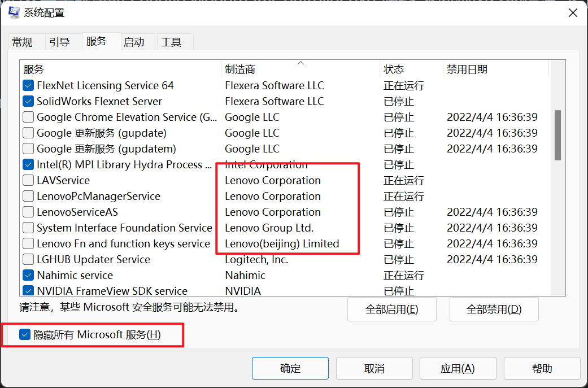Enable Google Chrome Elevation Service checkbox
The image size is (588, 388).
[x=28, y=117]
